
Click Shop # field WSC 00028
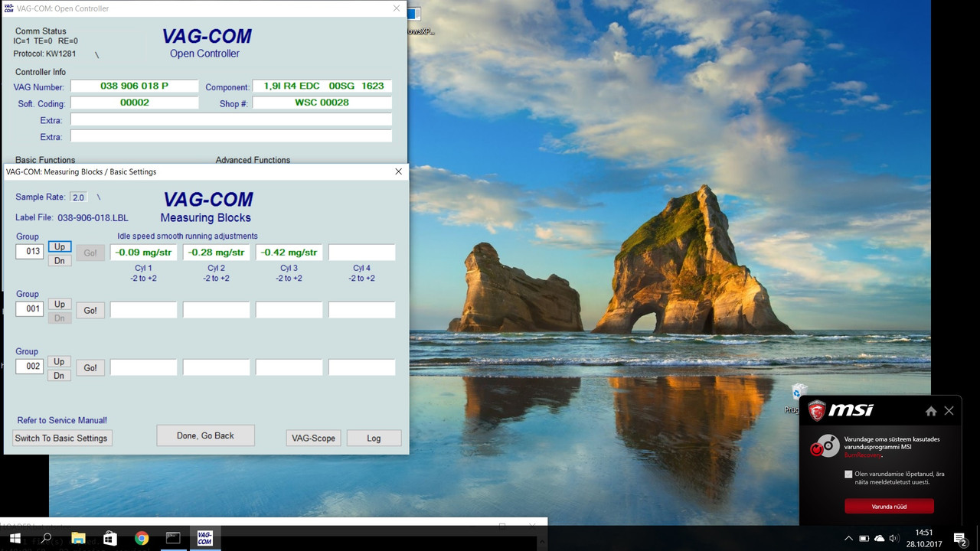[322, 103]
